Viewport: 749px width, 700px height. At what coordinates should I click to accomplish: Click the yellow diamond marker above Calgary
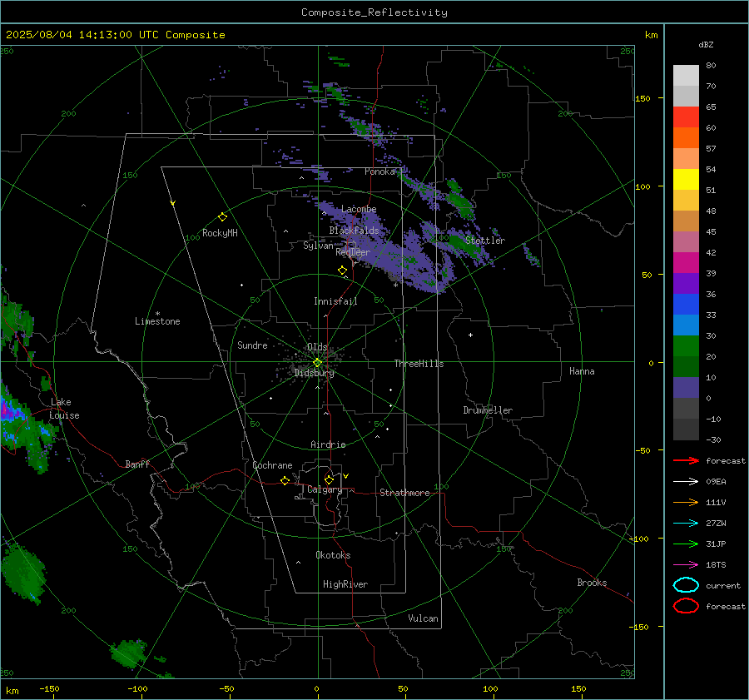(x=329, y=479)
